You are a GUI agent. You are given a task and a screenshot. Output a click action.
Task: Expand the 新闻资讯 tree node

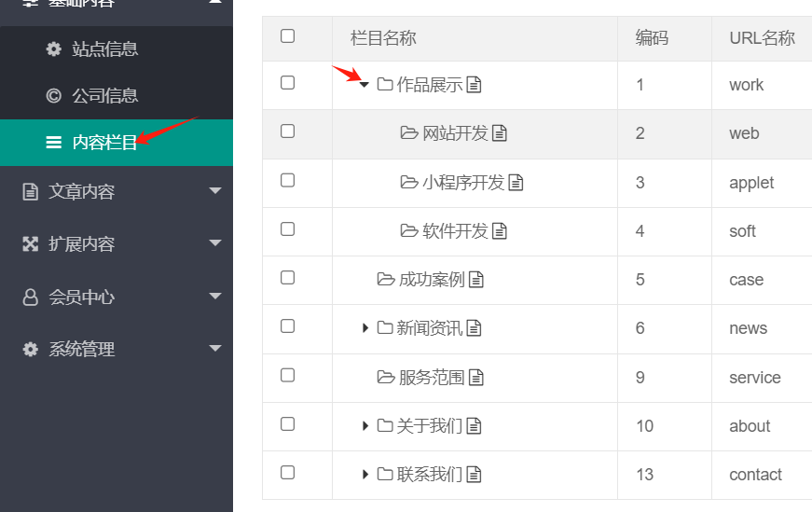coord(365,328)
